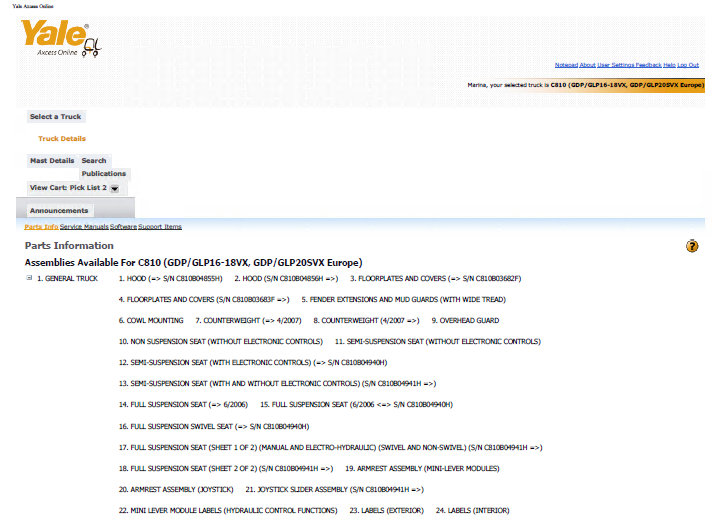Open 2. HOOD (S/N C810B04856H =>)
The height and width of the screenshot is (524, 712).
(x=286, y=278)
